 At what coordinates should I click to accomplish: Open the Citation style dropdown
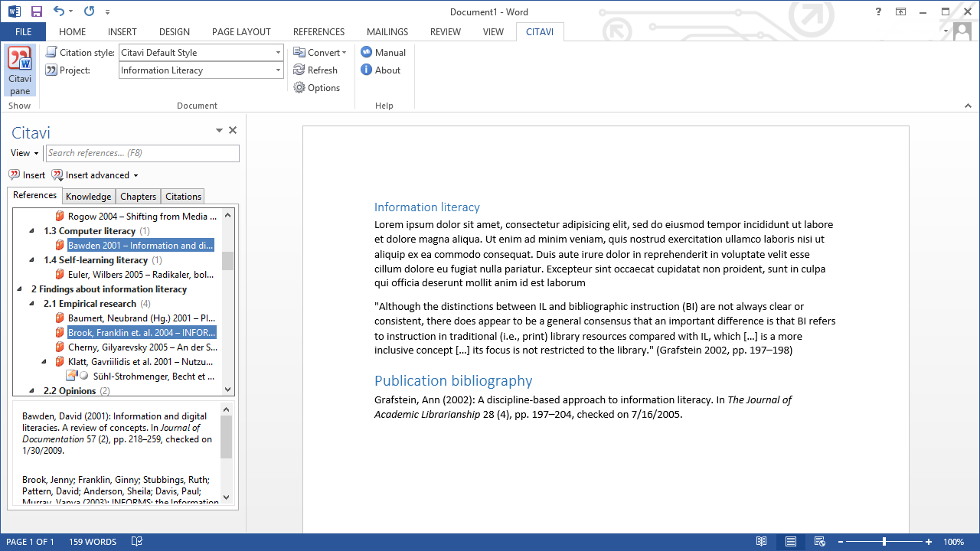278,52
